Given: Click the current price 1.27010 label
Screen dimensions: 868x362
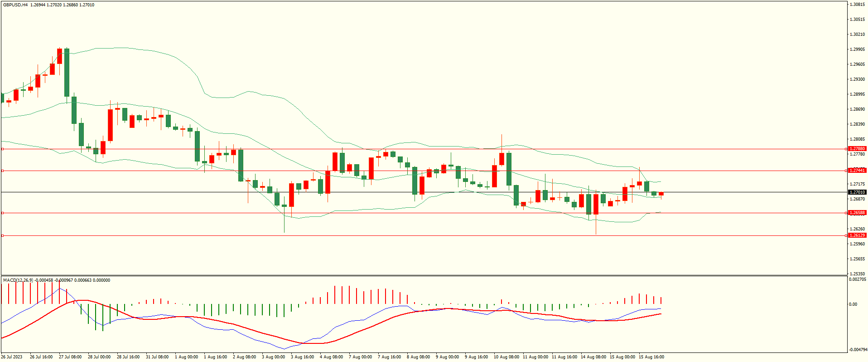Looking at the screenshot, I should click(x=857, y=192).
